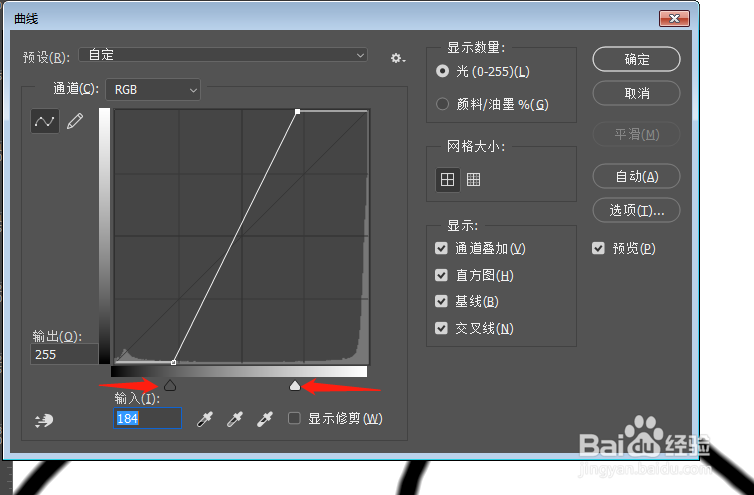Viewport: 754px width, 495px height.
Task: Select the 颜料/油墨 % radio option
Action: (442, 104)
